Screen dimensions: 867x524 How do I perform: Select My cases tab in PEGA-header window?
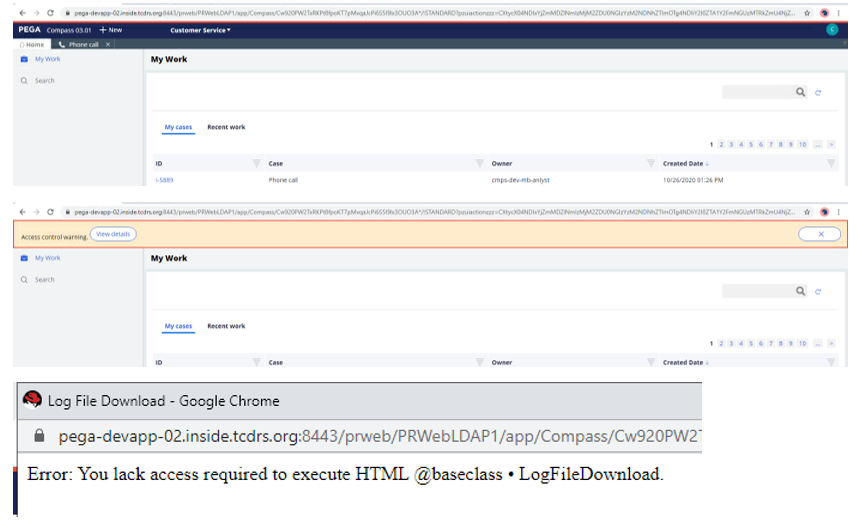tap(178, 127)
